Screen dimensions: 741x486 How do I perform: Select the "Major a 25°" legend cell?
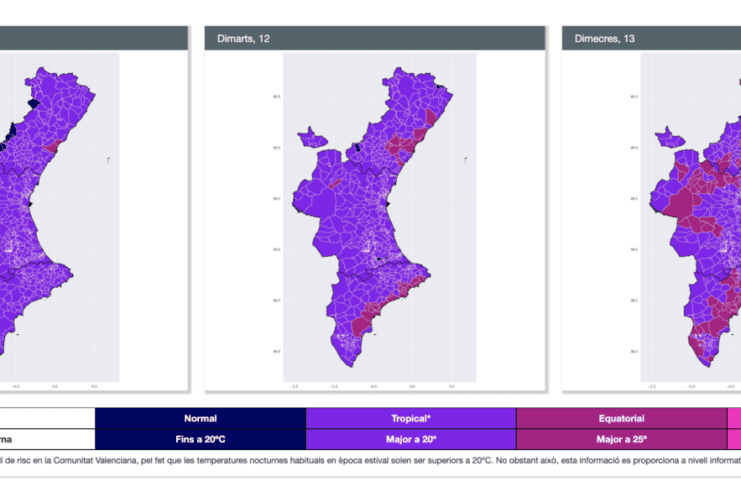(x=621, y=439)
